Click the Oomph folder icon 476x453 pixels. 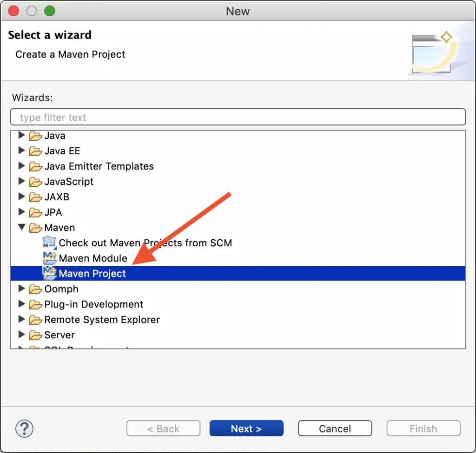(x=36, y=289)
